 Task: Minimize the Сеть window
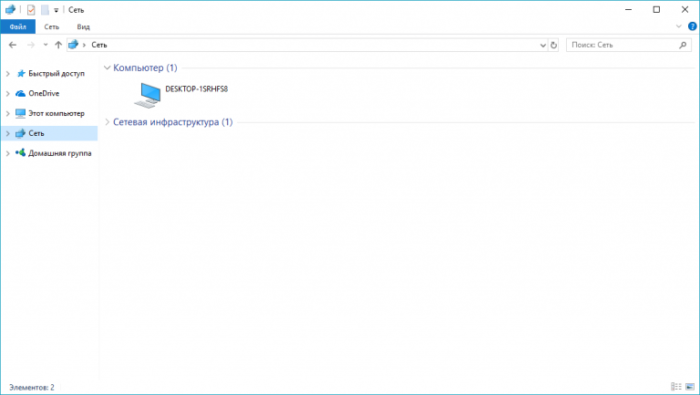click(628, 9)
